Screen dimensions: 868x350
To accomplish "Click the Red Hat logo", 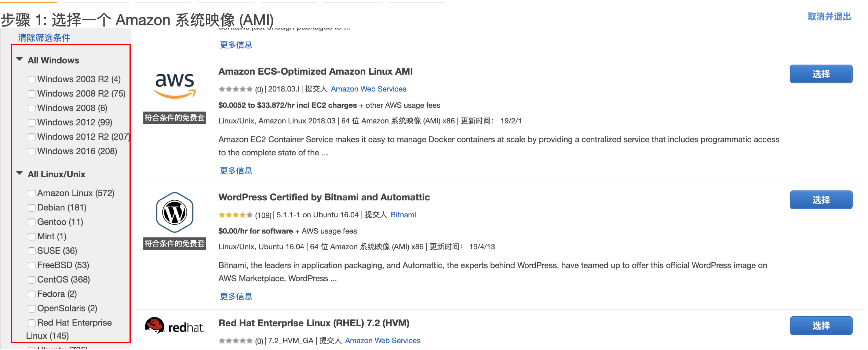I will 174,326.
